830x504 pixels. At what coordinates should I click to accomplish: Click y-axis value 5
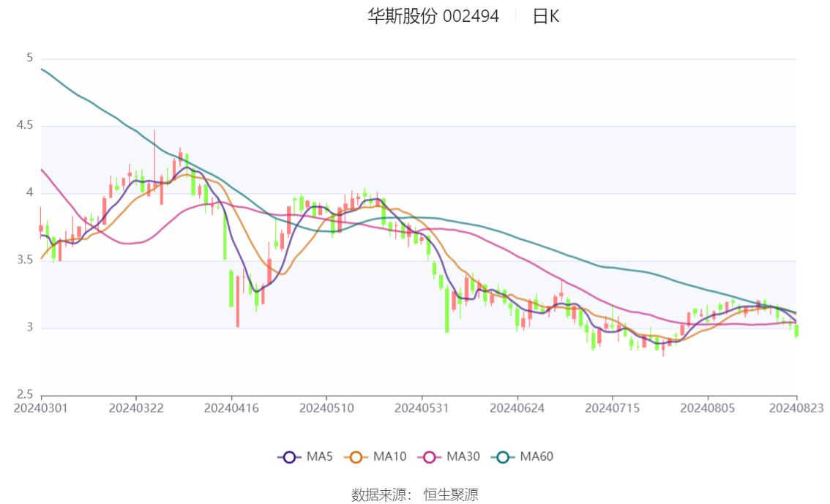click(x=29, y=58)
